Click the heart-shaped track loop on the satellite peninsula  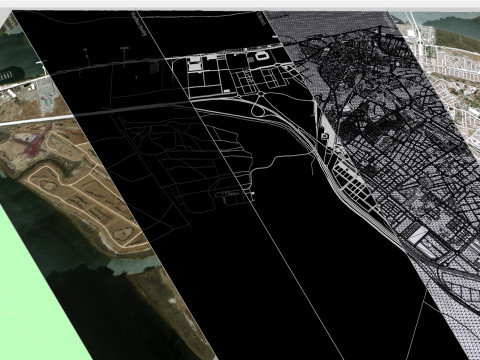[x=123, y=233]
